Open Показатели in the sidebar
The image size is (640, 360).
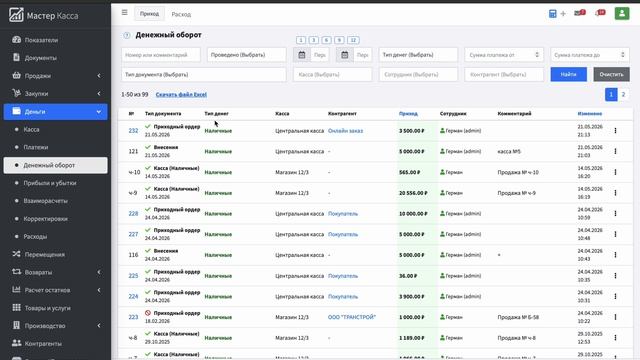tap(56, 40)
